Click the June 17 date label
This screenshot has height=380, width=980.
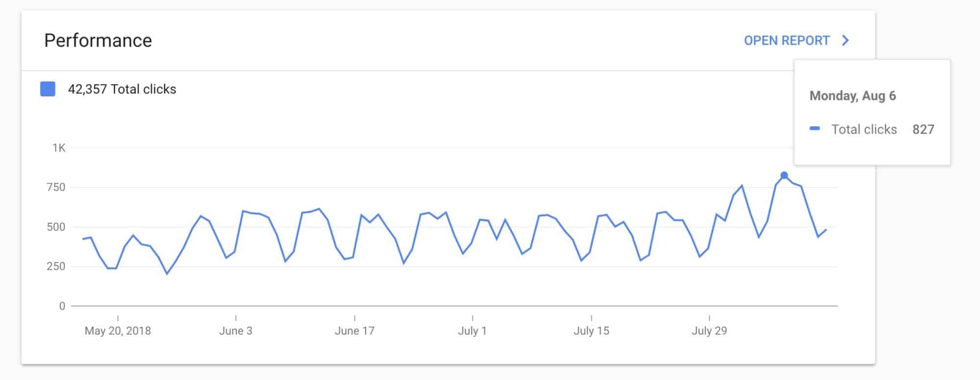354,331
